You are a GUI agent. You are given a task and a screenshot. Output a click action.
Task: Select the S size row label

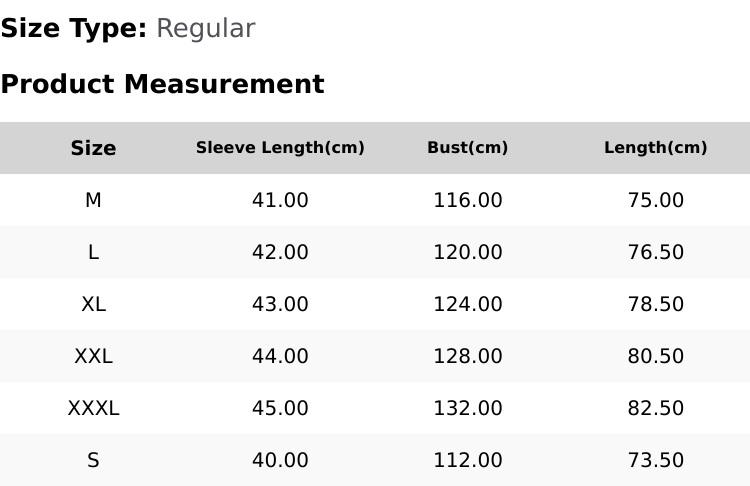pyautogui.click(x=93, y=460)
